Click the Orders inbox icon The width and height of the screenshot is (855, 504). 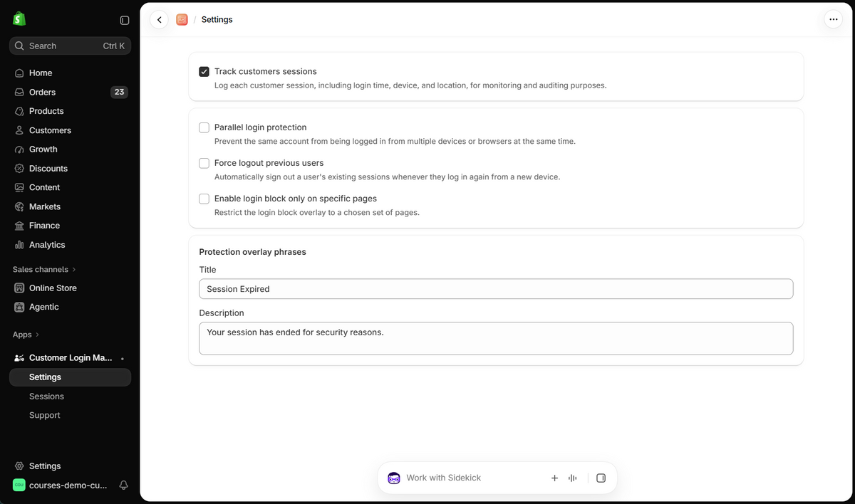20,93
